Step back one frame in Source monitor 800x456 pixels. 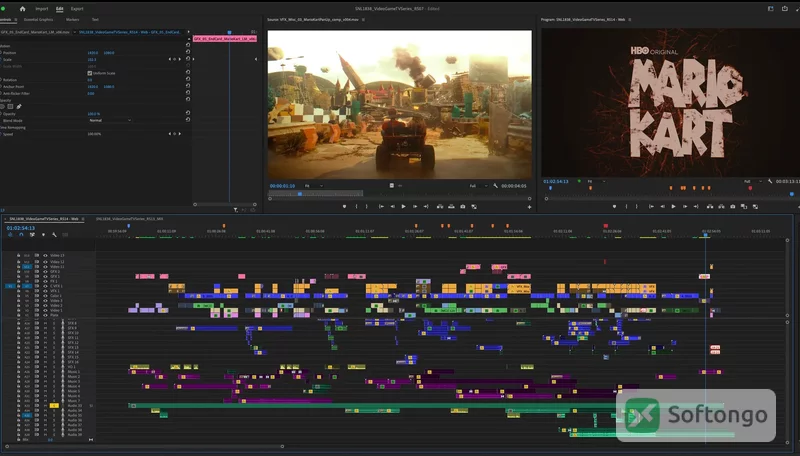click(x=392, y=207)
